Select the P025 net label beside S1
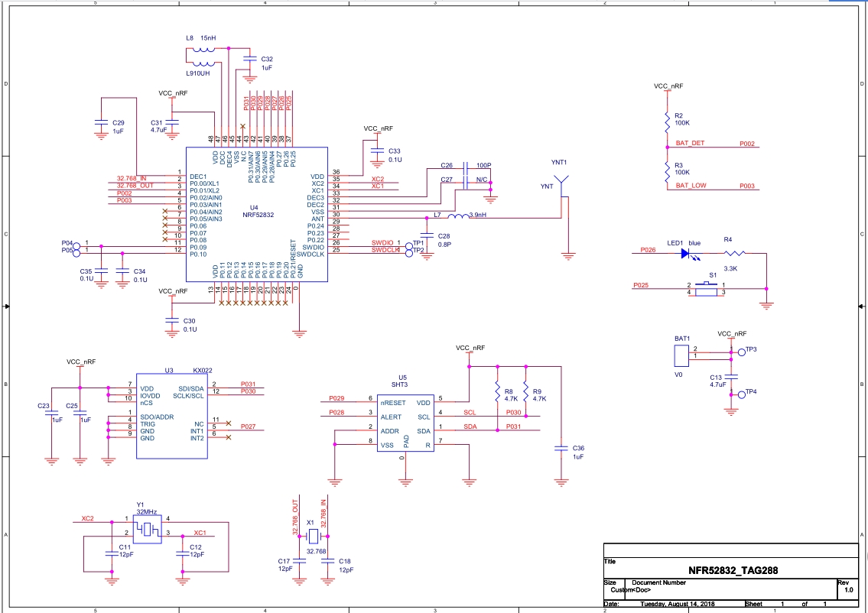 [641, 285]
